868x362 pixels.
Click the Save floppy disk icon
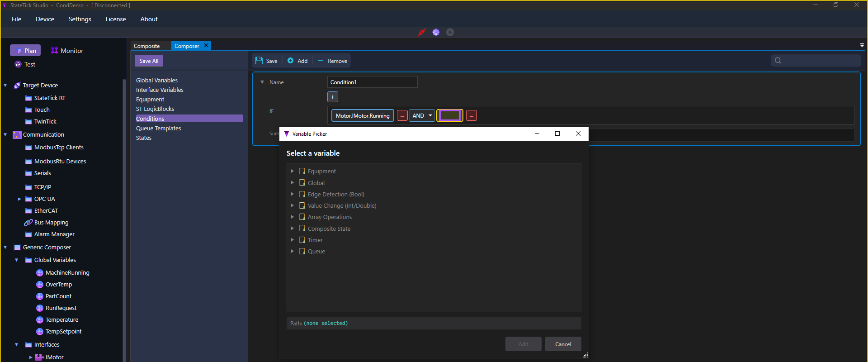(259, 61)
